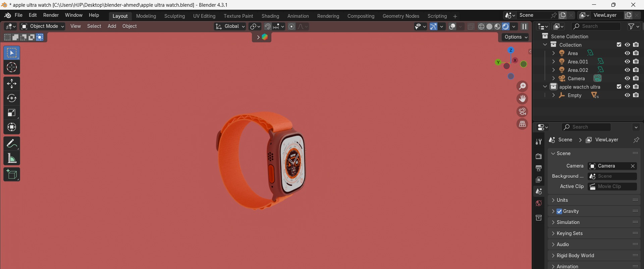Add a new workspace with plus
644x269 pixels.
455,16
